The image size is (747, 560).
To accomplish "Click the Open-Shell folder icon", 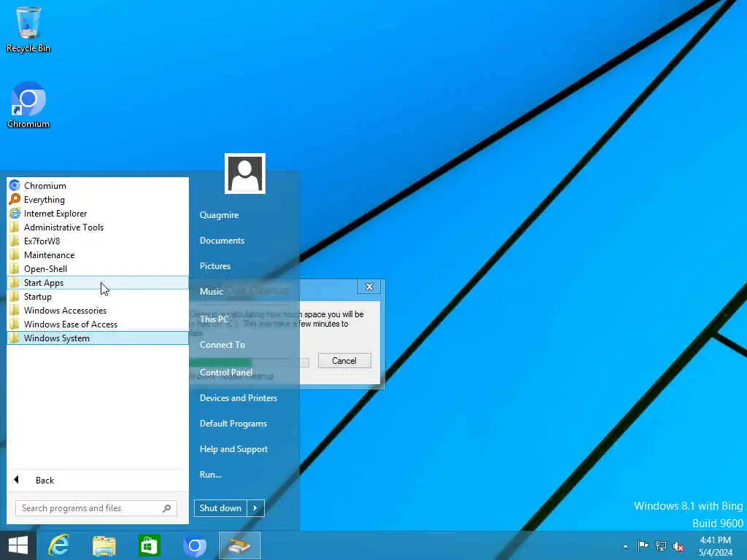I will click(15, 268).
